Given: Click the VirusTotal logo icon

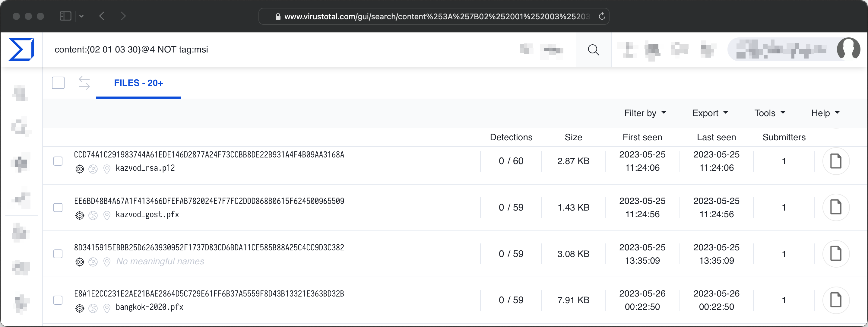Looking at the screenshot, I should (21, 49).
